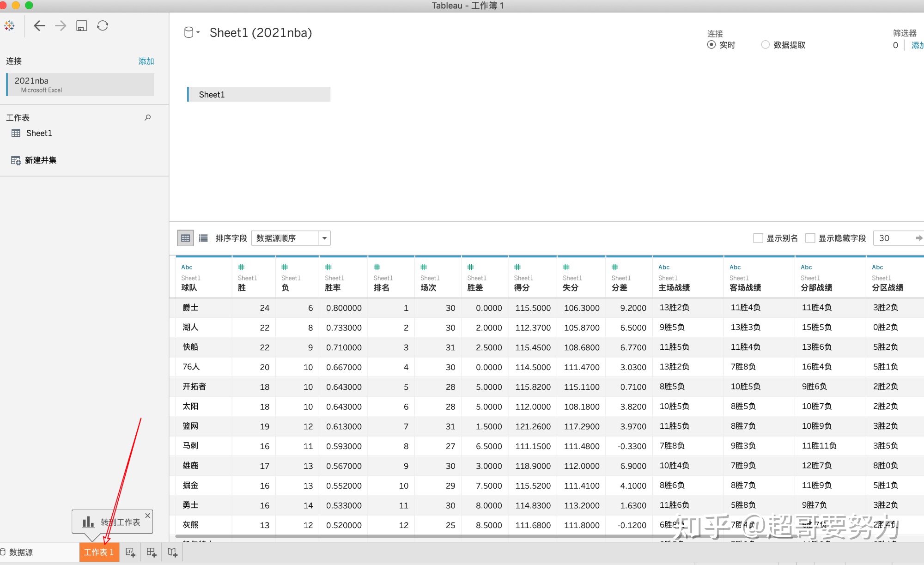Image resolution: width=924 pixels, height=565 pixels.
Task: Change data type of 得分 column
Action: (x=517, y=267)
